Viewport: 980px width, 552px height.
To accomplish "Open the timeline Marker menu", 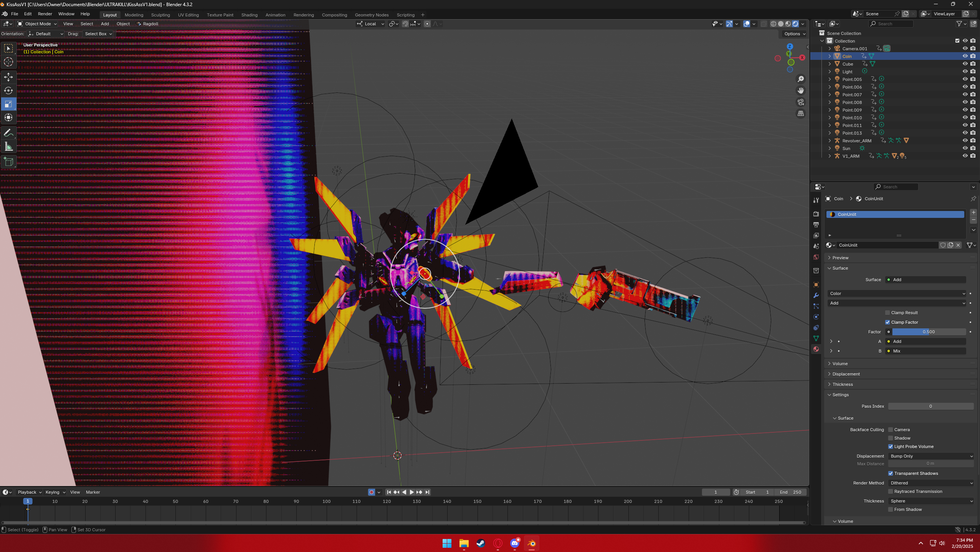I will (93, 492).
